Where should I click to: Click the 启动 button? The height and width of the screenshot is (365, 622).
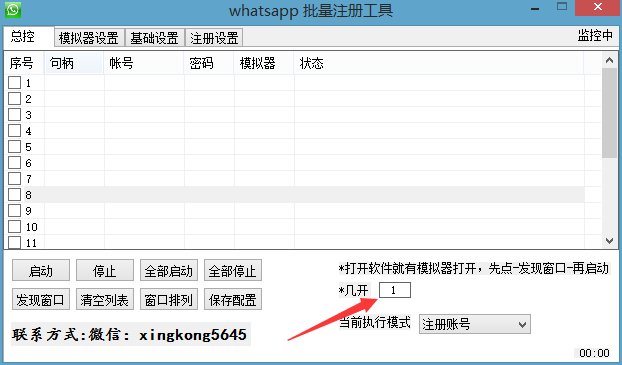coord(41,271)
